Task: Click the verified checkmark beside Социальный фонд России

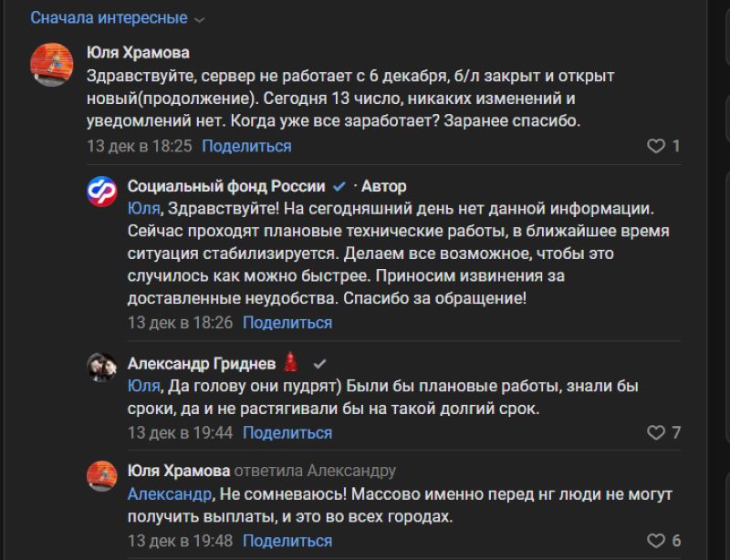Action: [x=339, y=186]
